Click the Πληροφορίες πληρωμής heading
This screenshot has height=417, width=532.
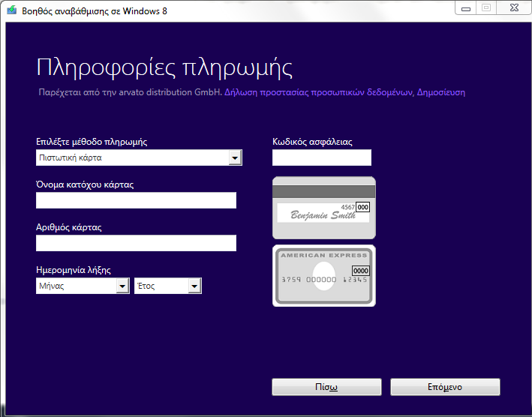164,67
